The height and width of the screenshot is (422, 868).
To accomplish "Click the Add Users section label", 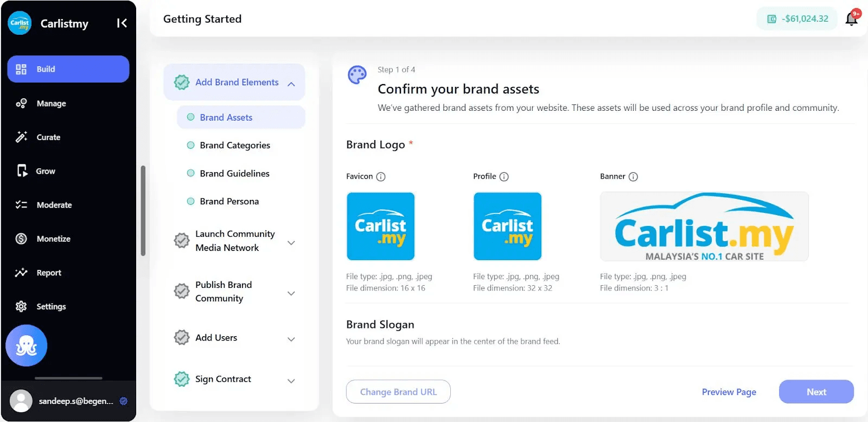I will [x=216, y=337].
